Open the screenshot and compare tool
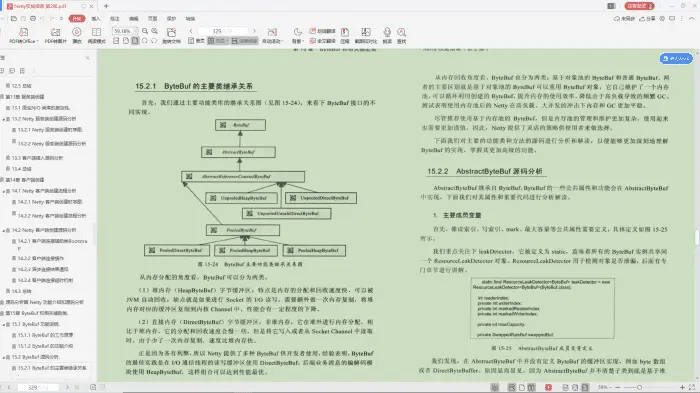Viewport: 700px width, 393px height. (366, 35)
